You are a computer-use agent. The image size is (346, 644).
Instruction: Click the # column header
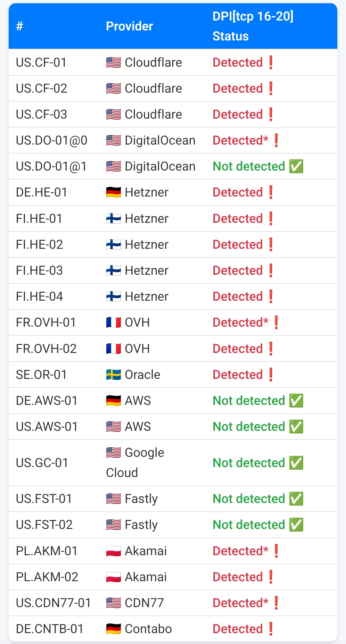(20, 26)
